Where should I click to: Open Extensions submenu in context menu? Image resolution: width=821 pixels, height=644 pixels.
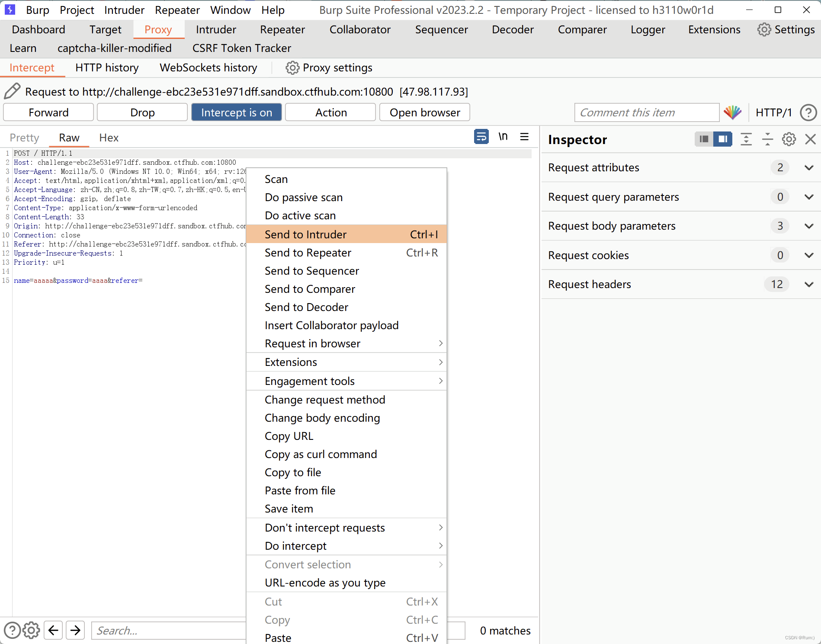point(346,362)
